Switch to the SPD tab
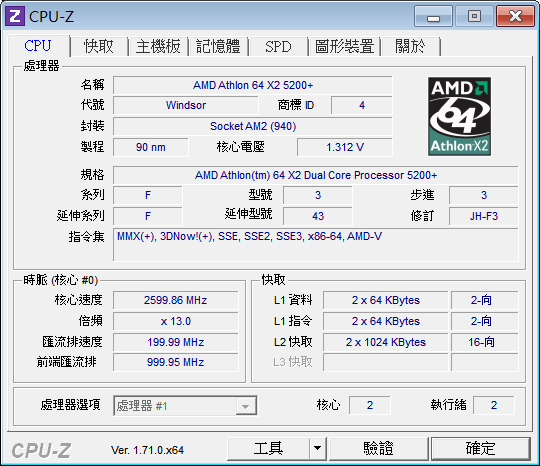This screenshot has width=540, height=466. click(278, 46)
